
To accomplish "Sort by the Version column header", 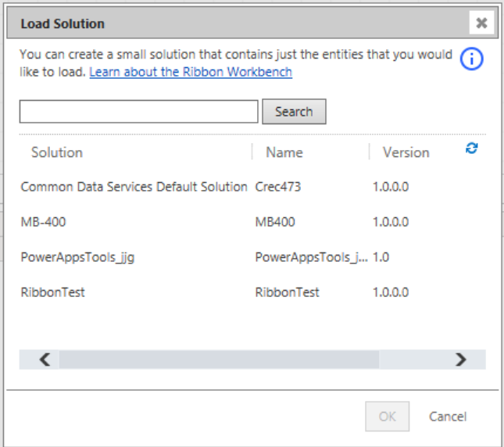I will pos(406,152).
